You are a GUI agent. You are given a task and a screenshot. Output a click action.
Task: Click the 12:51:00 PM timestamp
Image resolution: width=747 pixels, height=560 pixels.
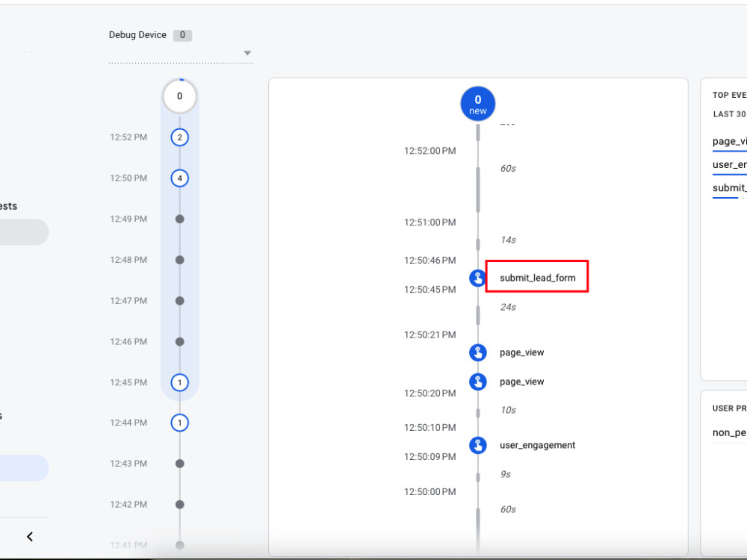430,223
